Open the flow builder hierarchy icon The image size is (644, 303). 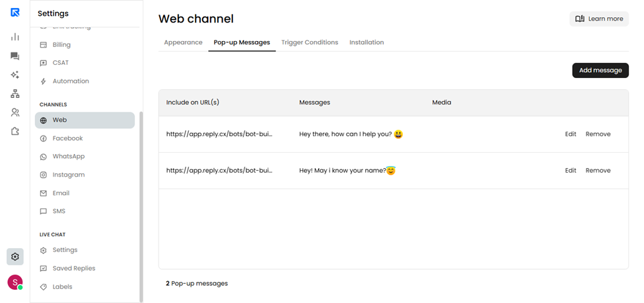[15, 94]
